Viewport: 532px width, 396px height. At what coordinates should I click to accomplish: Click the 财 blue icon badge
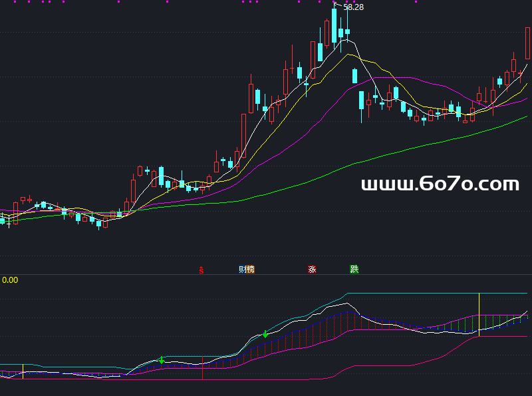[x=243, y=270]
